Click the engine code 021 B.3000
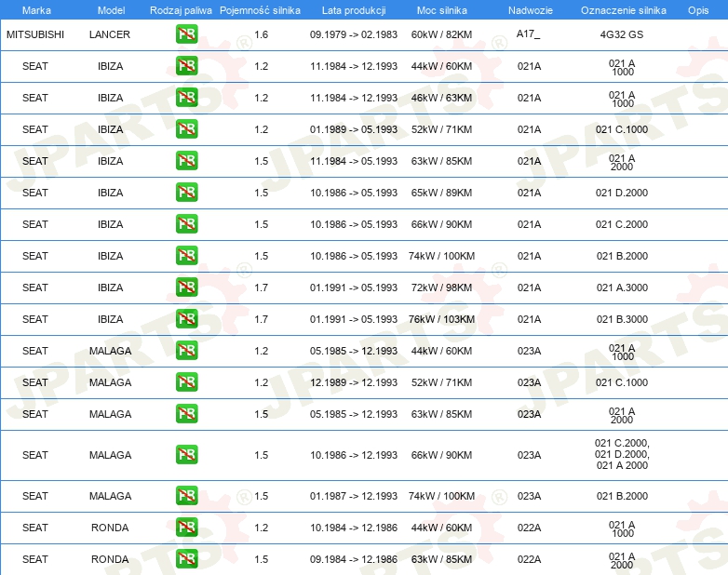Viewport: 728px width, 575px height. [622, 319]
